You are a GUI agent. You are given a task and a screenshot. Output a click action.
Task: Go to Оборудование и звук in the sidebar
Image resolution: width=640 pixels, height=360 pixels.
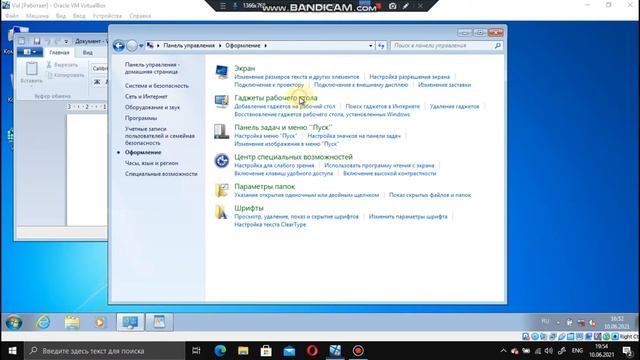pos(152,107)
